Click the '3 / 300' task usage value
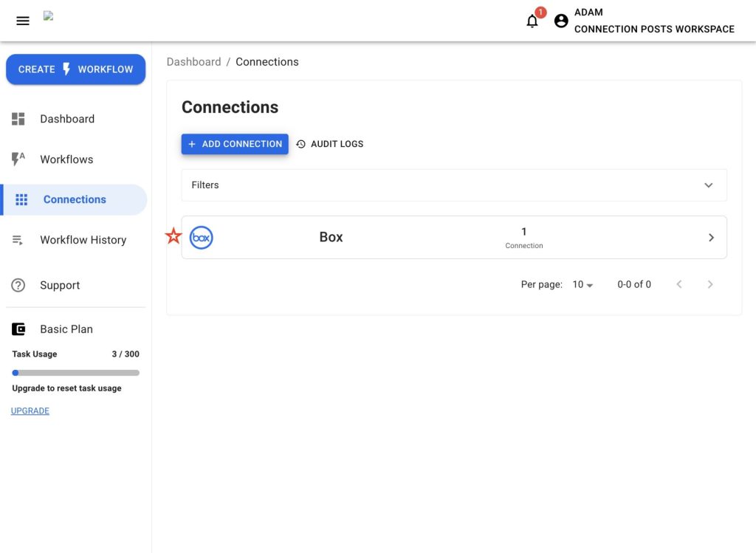This screenshot has width=756, height=553. [x=126, y=354]
